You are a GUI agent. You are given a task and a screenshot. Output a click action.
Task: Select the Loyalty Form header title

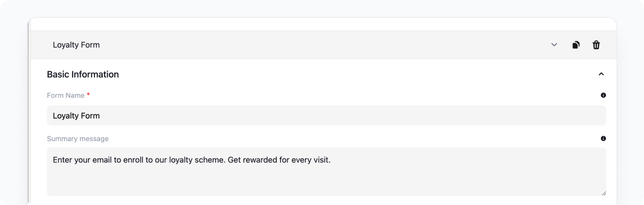[76, 45]
